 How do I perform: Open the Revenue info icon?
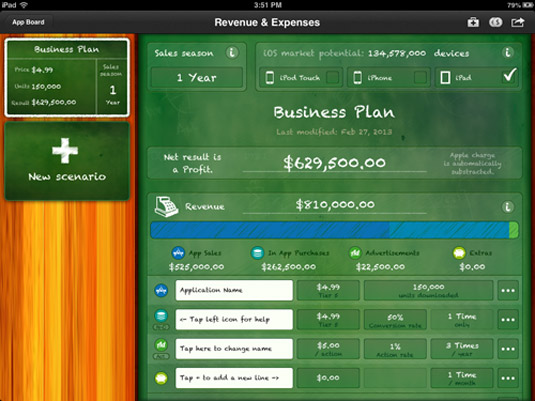coord(507,207)
